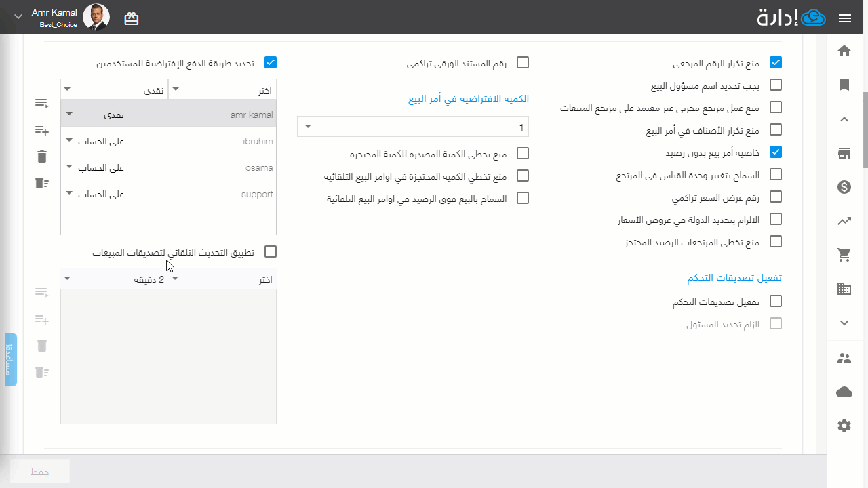Open the cloud sidebar icon
The image size is (868, 488).
pos(844,392)
